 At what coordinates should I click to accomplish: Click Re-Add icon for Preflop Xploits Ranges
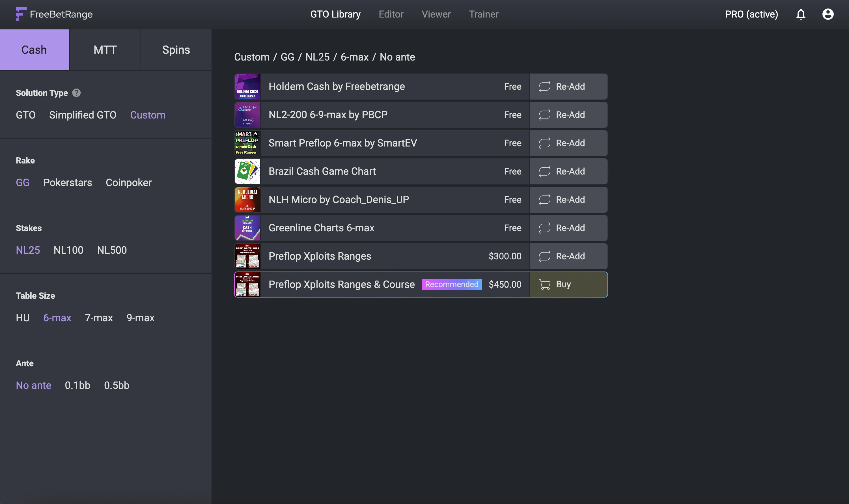[x=544, y=256]
